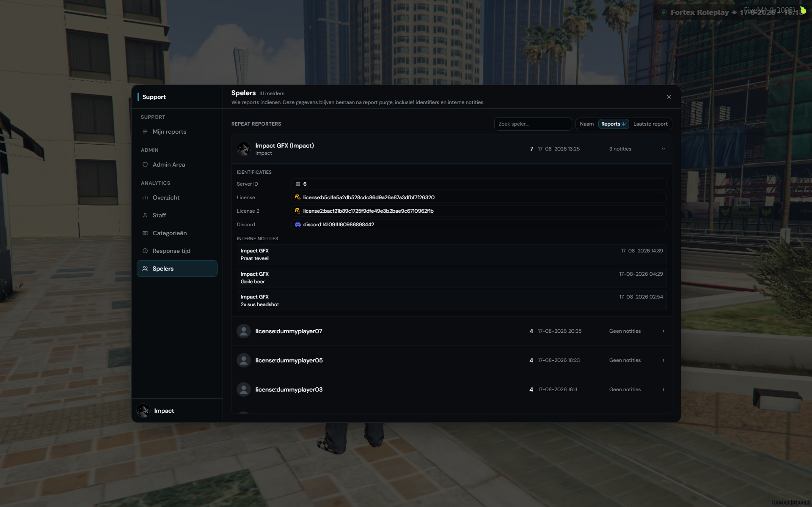Sort players by Laatste report
Viewport: 812px width, 507px height.
click(650, 124)
